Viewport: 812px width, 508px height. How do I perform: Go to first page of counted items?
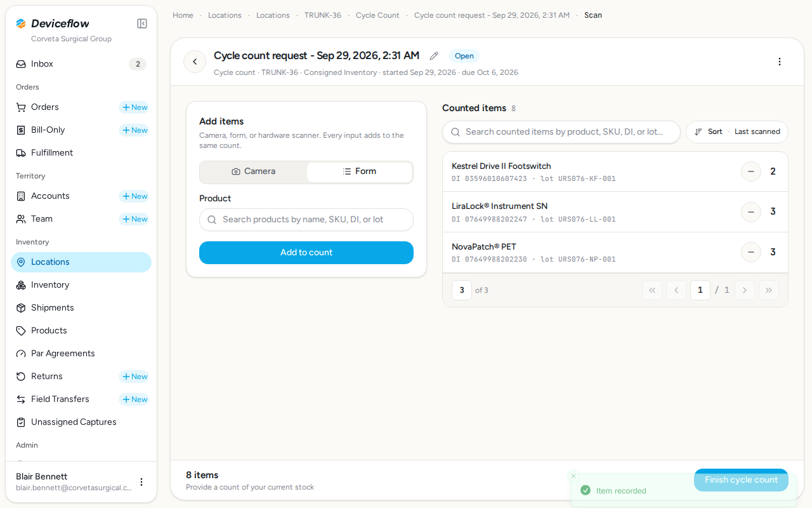(x=652, y=290)
